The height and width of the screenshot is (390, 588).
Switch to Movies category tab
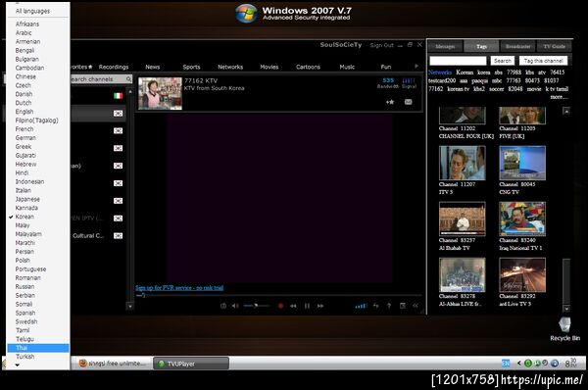tap(269, 68)
